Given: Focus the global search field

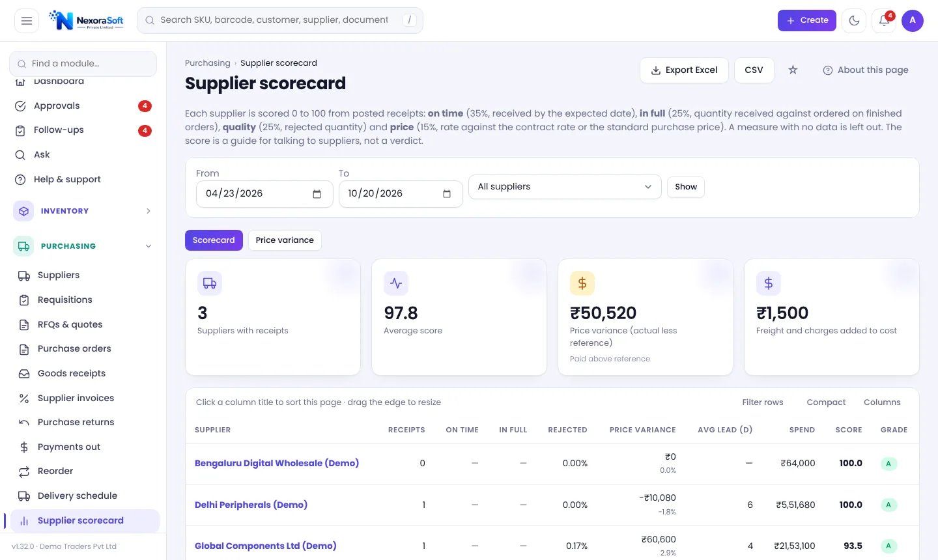Looking at the screenshot, I should point(280,21).
